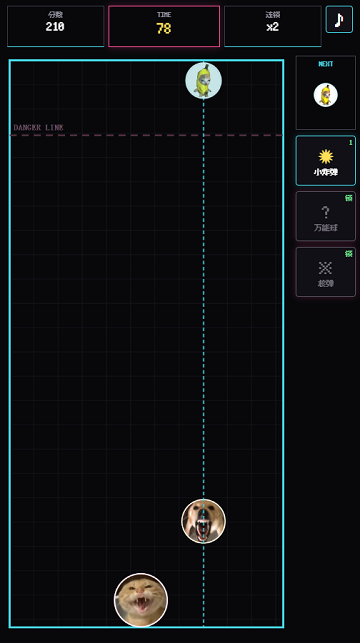Click the barking dog ball

click(203, 521)
